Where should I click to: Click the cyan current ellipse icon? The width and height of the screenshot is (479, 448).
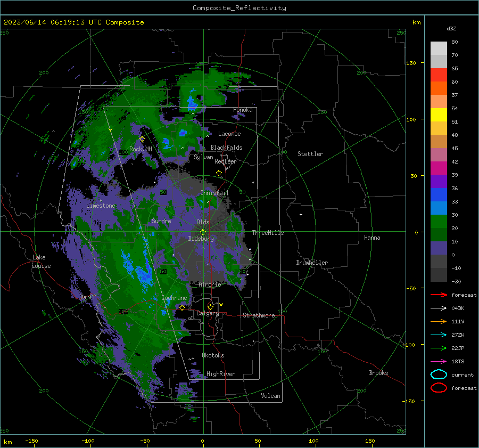click(x=439, y=374)
